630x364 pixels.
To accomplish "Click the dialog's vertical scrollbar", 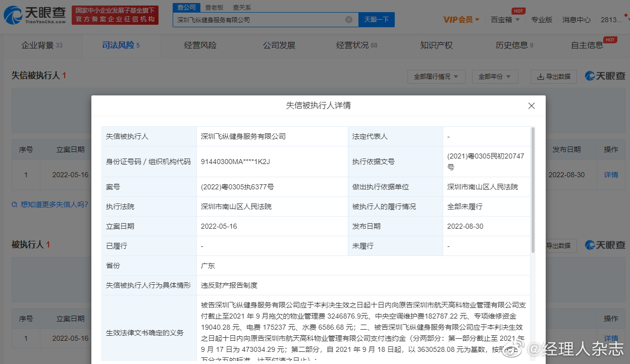I will point(533,190).
